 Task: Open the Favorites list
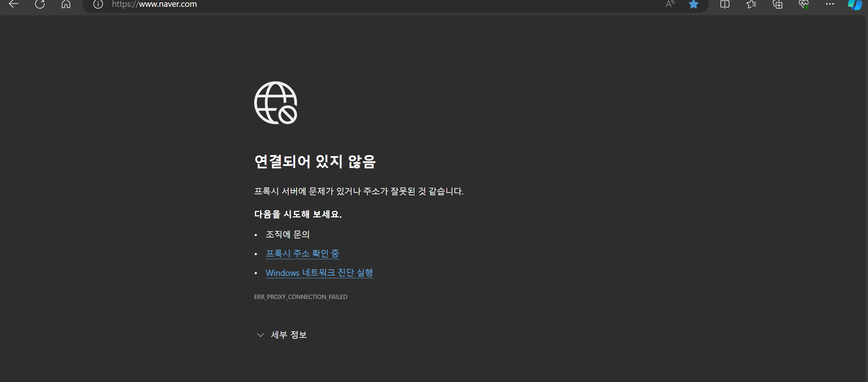coord(751,4)
